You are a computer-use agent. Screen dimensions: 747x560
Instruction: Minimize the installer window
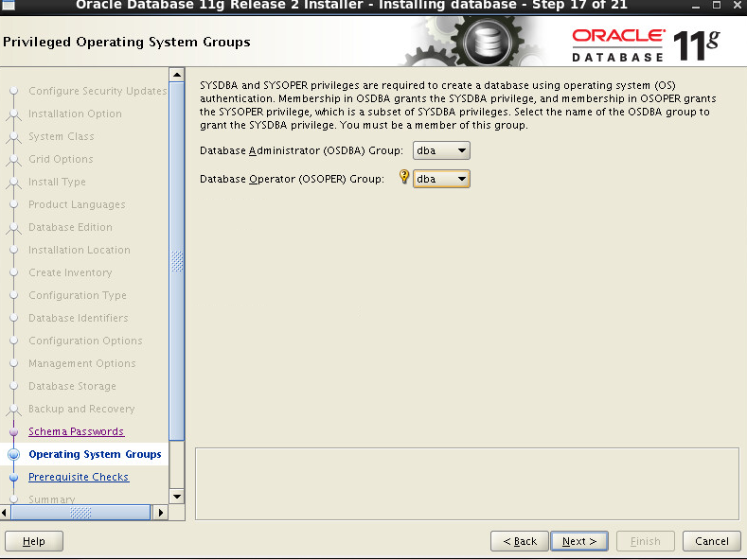point(696,6)
